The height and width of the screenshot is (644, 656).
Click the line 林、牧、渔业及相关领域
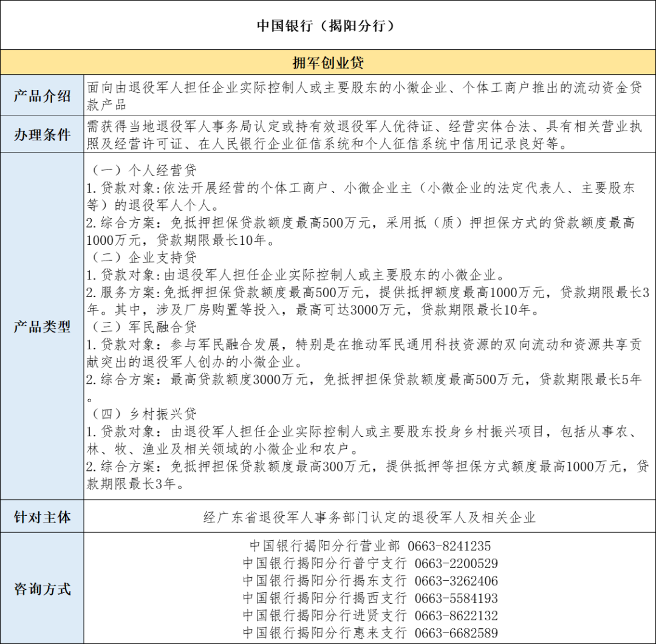coord(223,449)
